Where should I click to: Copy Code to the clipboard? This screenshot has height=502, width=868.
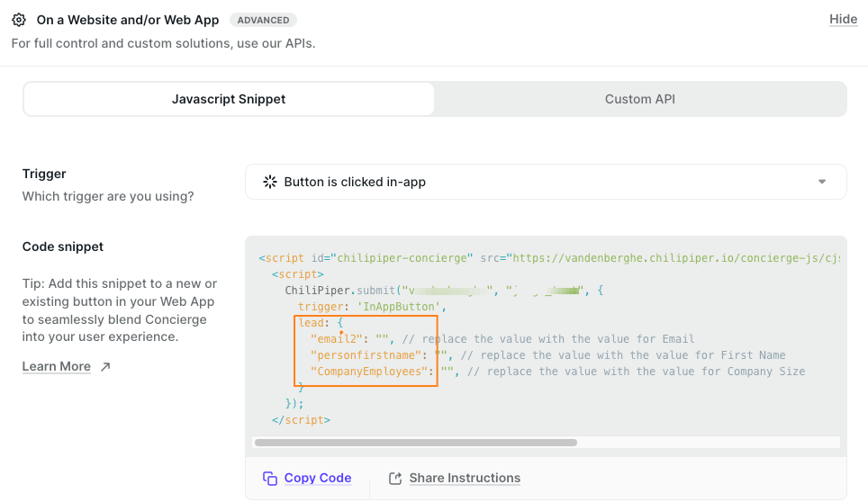[317, 479]
